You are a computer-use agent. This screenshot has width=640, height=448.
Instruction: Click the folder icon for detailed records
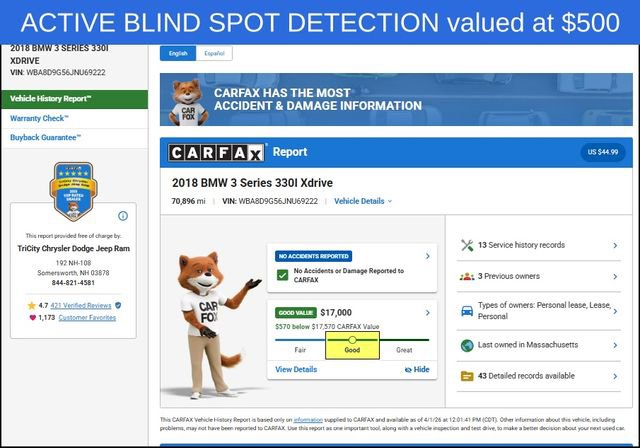tap(466, 376)
